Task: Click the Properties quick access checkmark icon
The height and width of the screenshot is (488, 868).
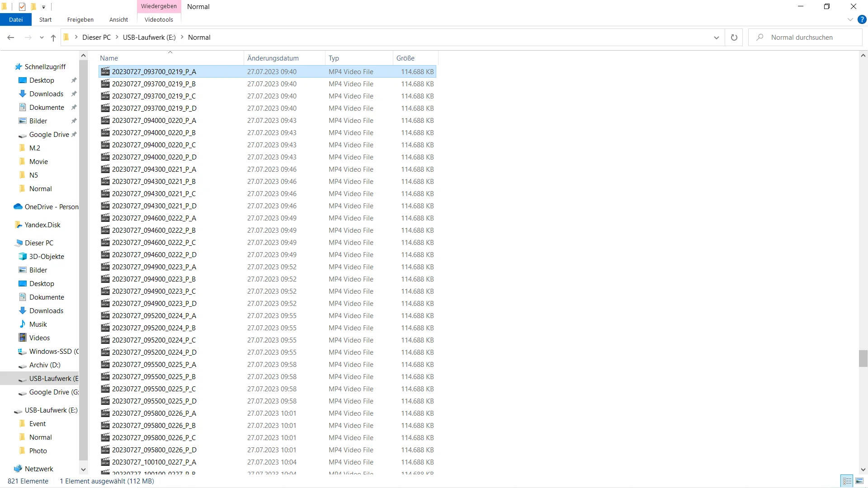Action: 22,6
